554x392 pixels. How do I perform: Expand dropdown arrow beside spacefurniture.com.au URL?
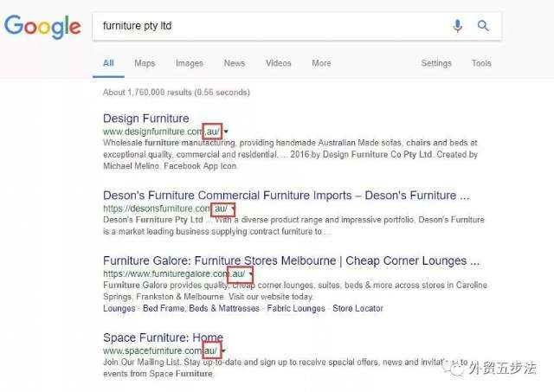coord(223,351)
